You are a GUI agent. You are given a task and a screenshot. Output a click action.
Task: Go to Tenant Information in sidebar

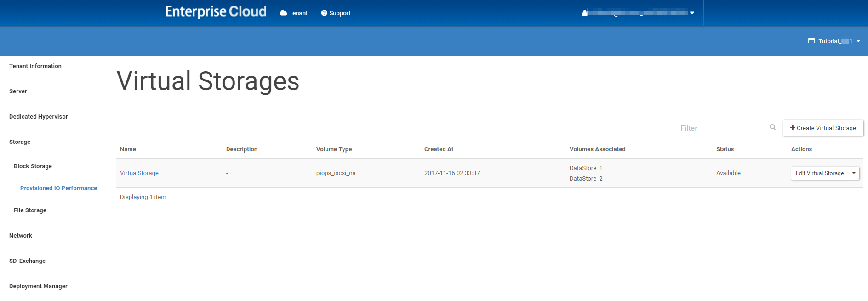(35, 66)
